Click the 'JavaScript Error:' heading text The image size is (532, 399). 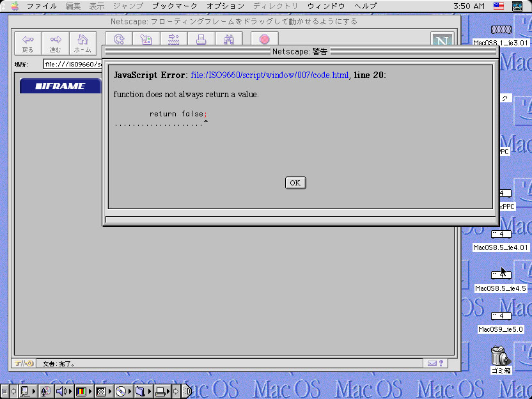pyautogui.click(x=151, y=75)
